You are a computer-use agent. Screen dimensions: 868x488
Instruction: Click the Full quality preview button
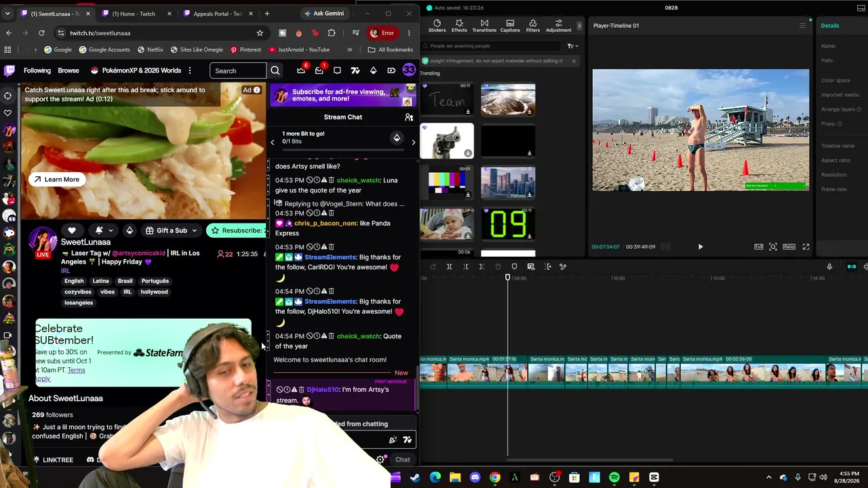tap(759, 247)
